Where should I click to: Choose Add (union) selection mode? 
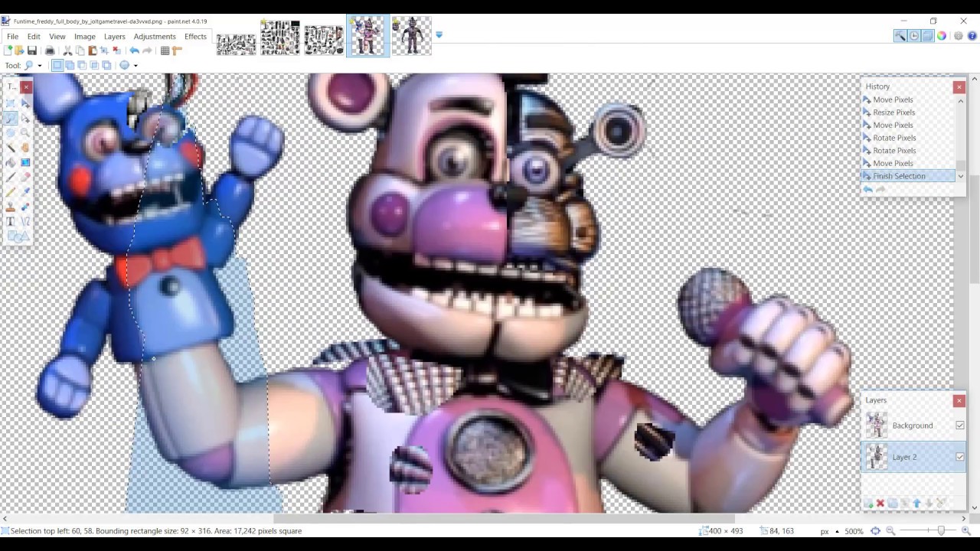[70, 66]
